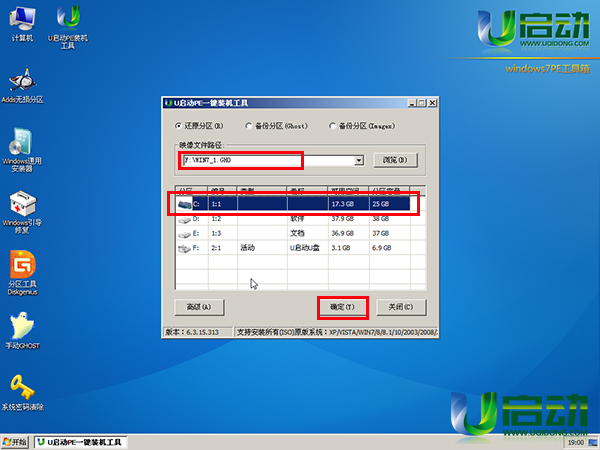
Task: Click the 关闭 (C) close button
Action: click(x=401, y=307)
